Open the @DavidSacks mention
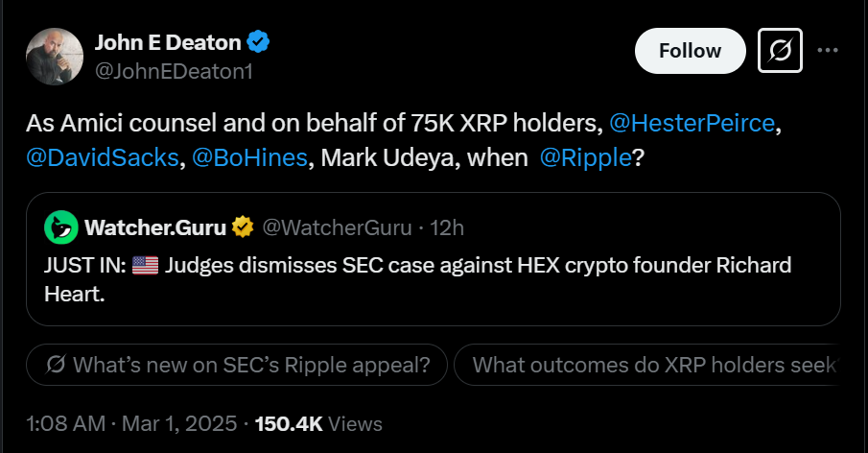 [x=103, y=157]
